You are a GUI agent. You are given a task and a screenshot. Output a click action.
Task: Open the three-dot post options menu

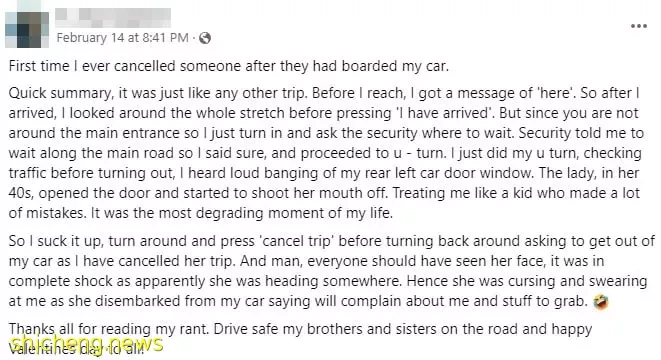point(639,26)
